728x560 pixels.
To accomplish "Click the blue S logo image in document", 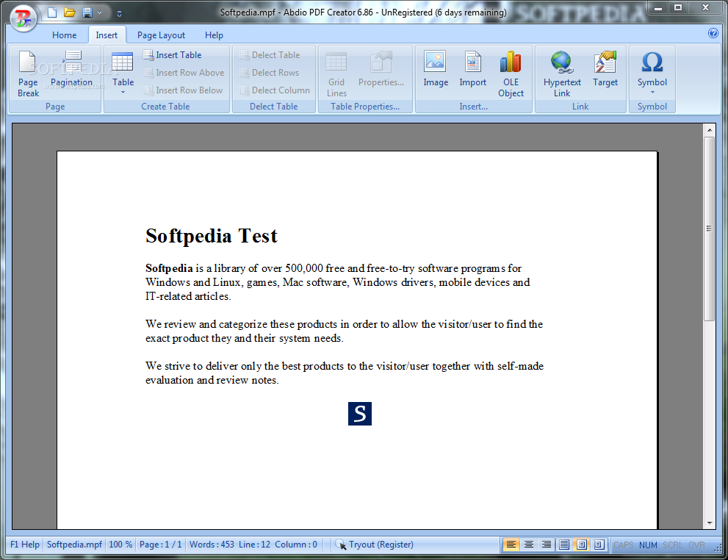I will tap(360, 413).
